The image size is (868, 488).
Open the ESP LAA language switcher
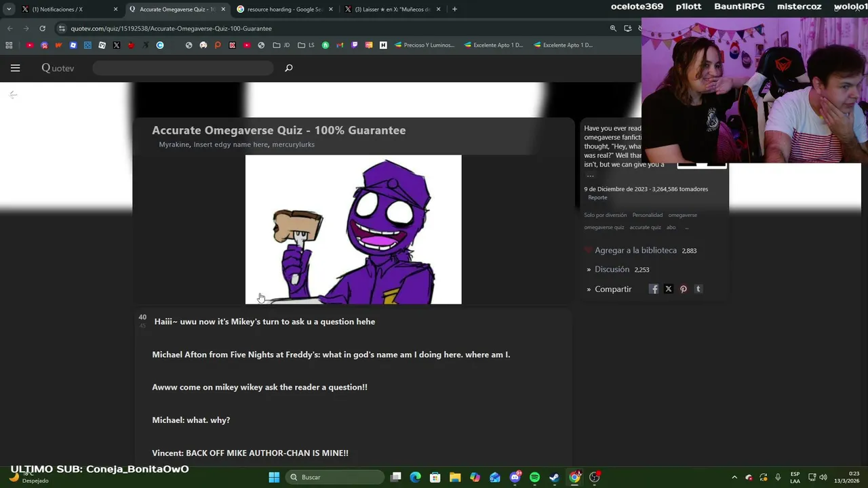(x=795, y=477)
